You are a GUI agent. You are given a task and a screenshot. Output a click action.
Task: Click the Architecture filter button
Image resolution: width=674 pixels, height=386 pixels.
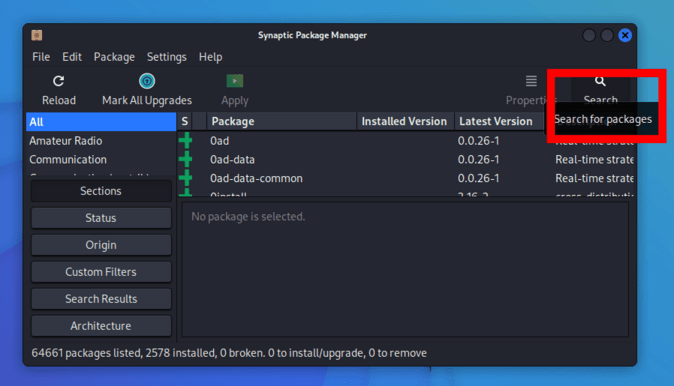[x=101, y=326]
